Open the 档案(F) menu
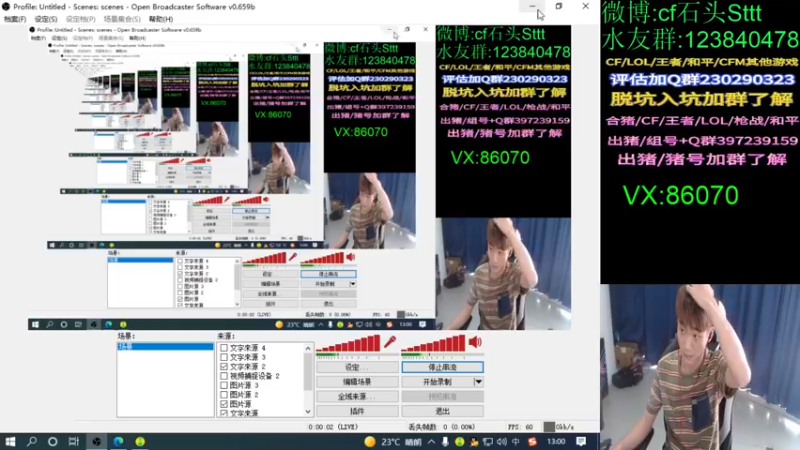800x450 pixels. coord(15,19)
